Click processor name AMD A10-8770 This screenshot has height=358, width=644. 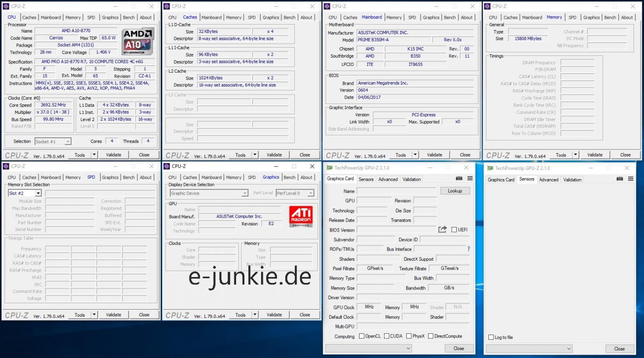pyautogui.click(x=76, y=30)
